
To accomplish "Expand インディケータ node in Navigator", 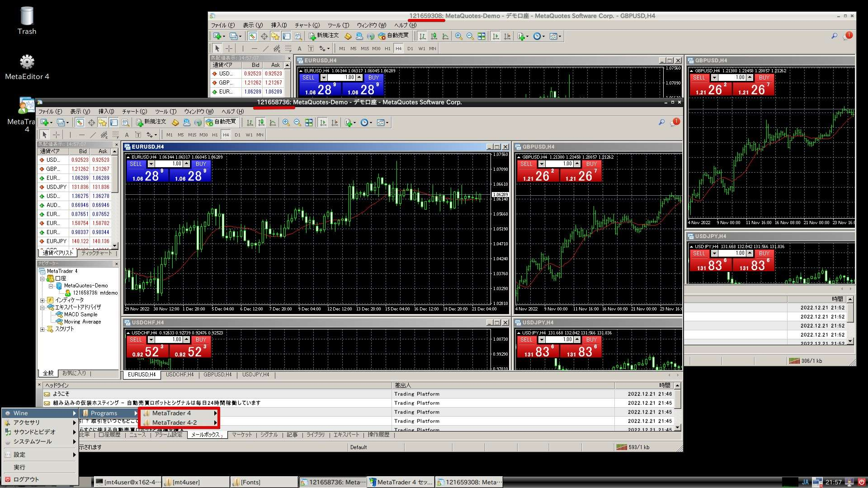I will 42,300.
